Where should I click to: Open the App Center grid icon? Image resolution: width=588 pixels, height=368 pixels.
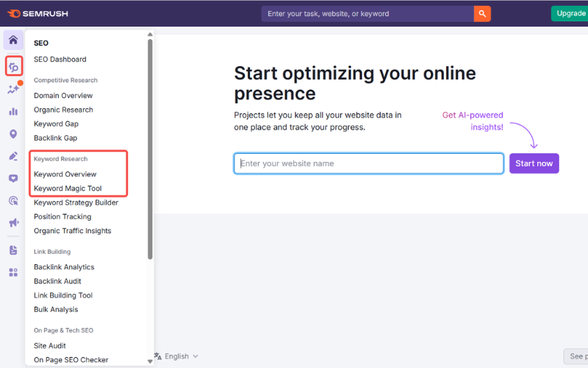click(x=13, y=272)
